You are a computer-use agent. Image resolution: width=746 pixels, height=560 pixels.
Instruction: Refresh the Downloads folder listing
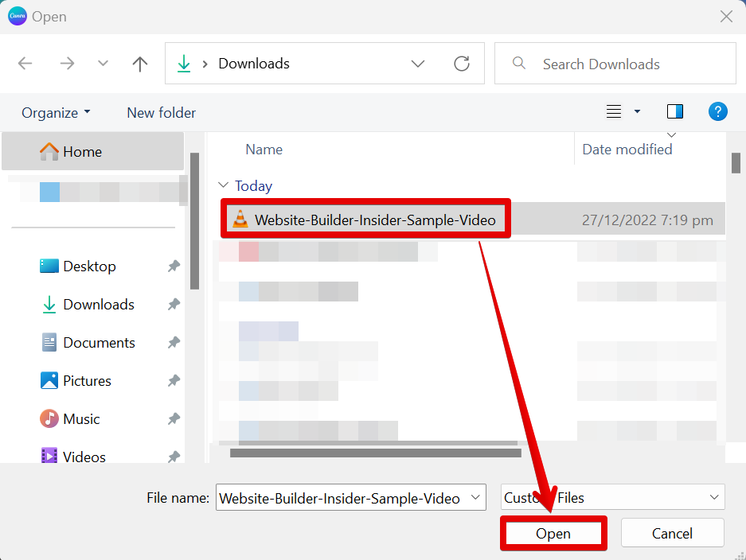click(461, 64)
